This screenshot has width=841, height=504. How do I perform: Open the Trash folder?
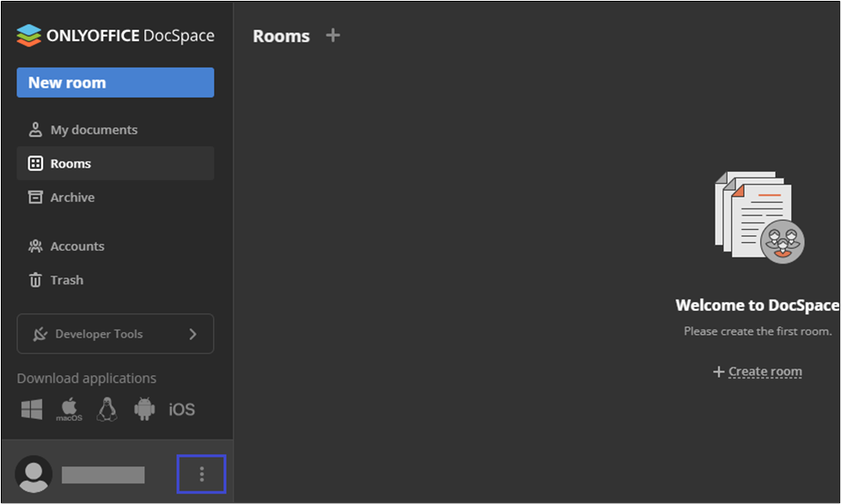pos(66,280)
